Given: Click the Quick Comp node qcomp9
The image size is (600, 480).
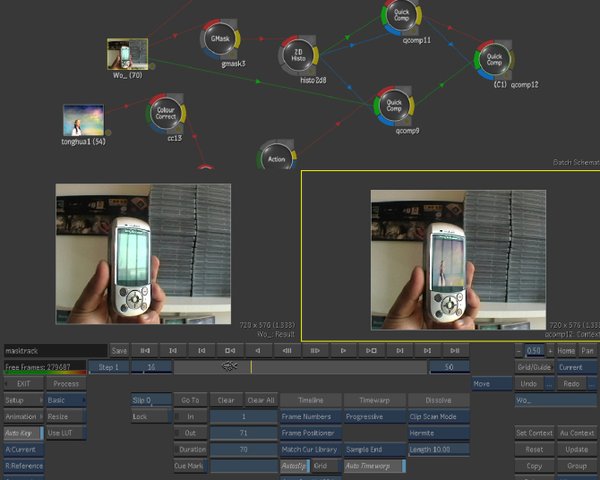Looking at the screenshot, I should point(394,104).
